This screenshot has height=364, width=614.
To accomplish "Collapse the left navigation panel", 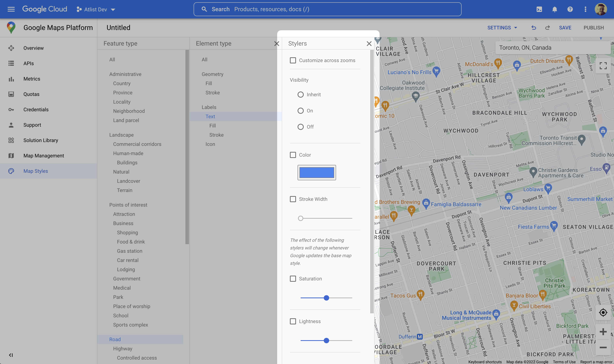I will click(11, 355).
